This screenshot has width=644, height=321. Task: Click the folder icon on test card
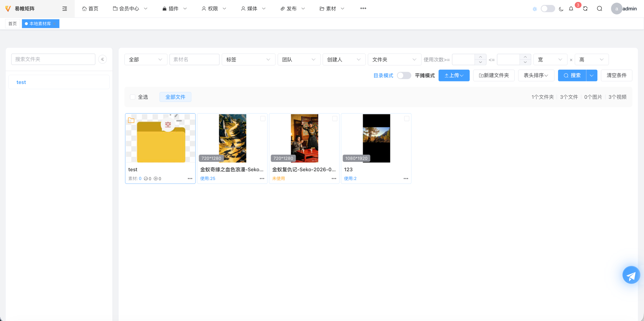click(x=131, y=120)
